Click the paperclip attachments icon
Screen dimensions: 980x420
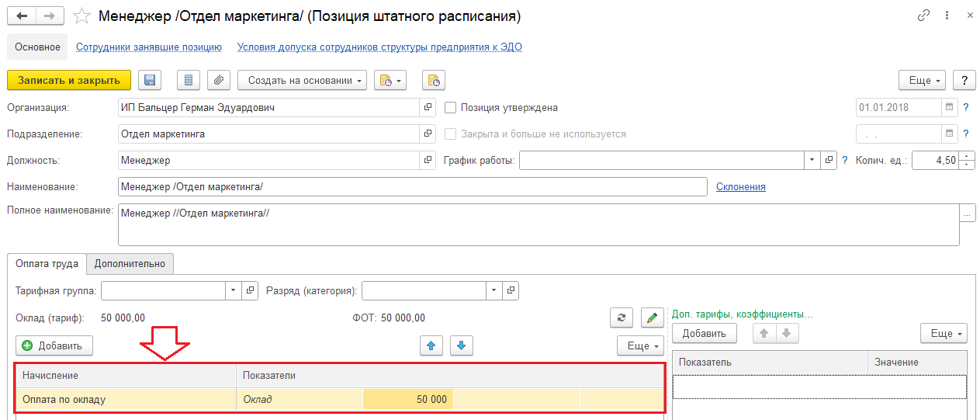pos(219,80)
